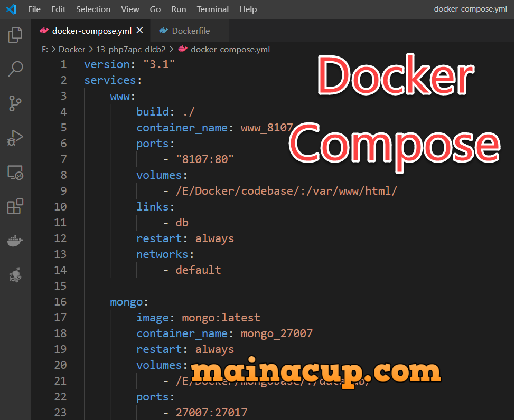Click the always value on line 12

coord(214,238)
